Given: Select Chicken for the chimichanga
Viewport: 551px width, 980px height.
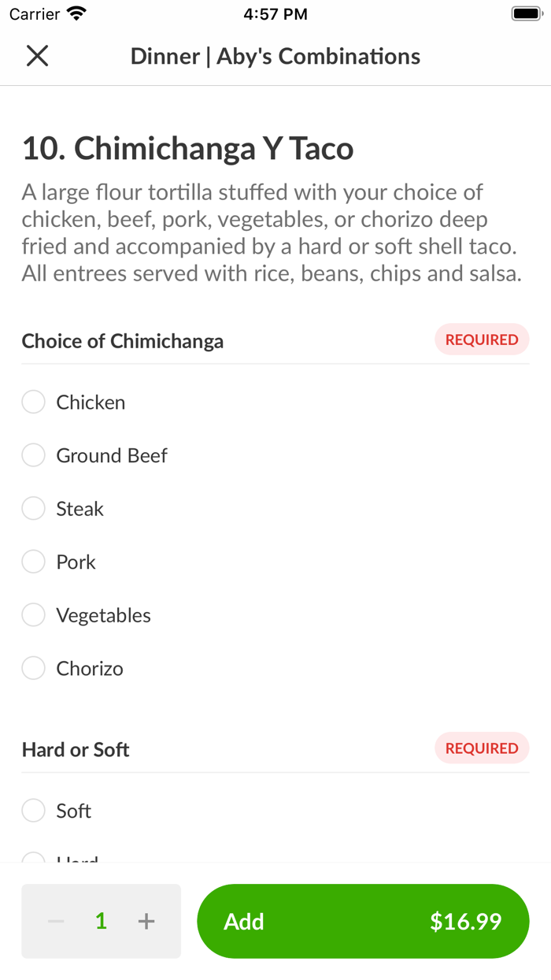Looking at the screenshot, I should [x=34, y=403].
